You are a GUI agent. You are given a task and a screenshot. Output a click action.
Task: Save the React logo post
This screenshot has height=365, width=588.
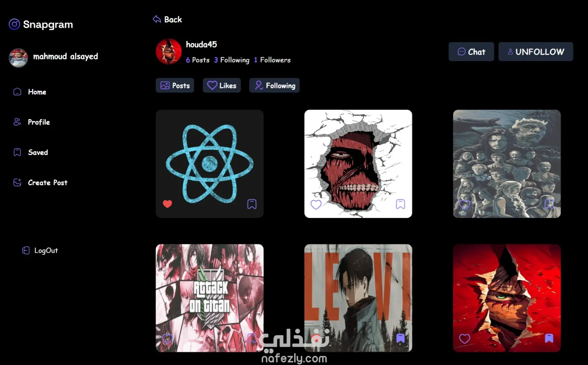252,204
